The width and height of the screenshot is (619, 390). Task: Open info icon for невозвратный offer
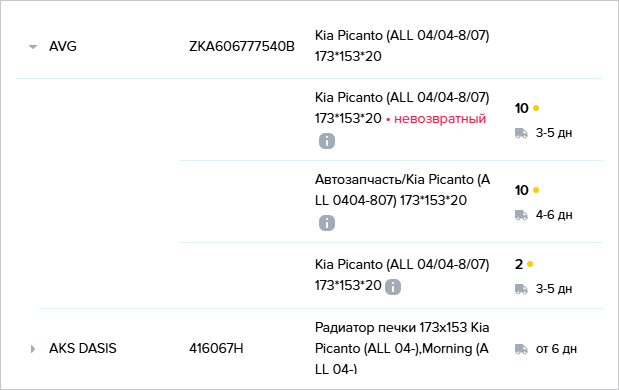click(x=327, y=141)
